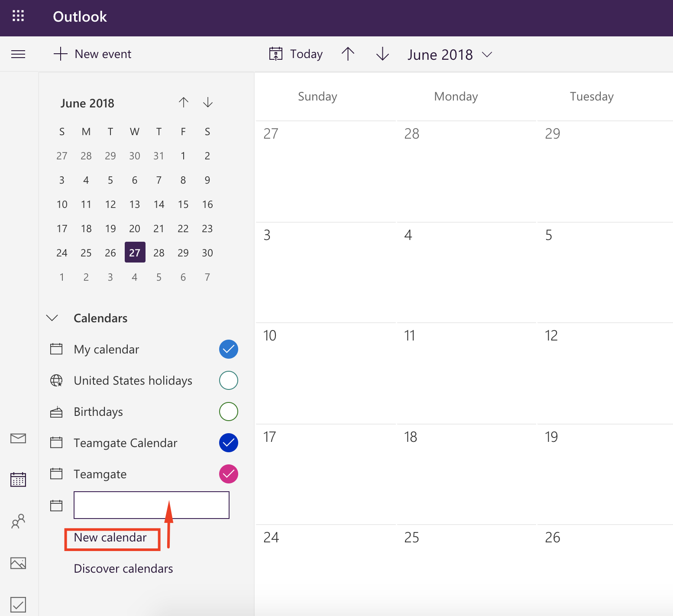673x616 pixels.
Task: Click the Sunday column header
Action: click(317, 96)
